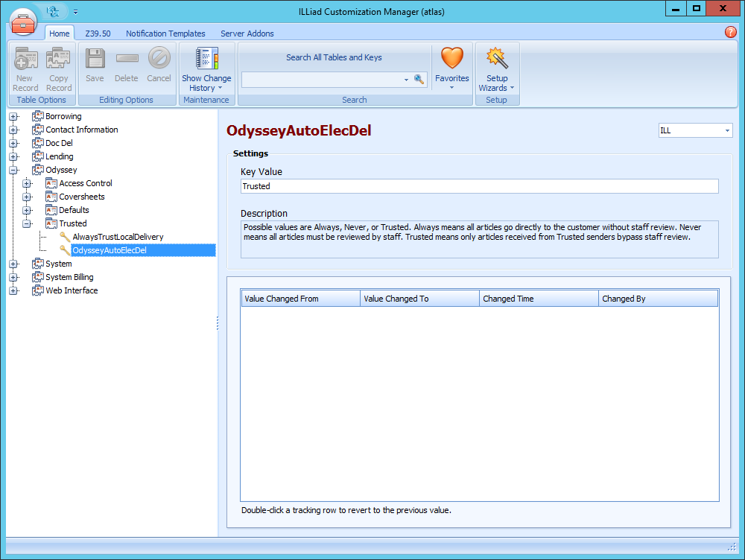This screenshot has width=745, height=560.
Task: Switch to the Z39.50 tab
Action: point(98,34)
